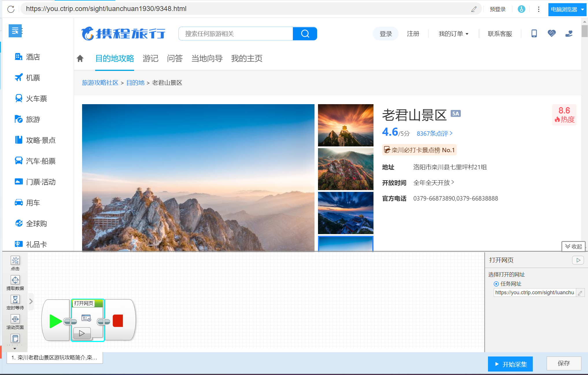Viewport: 588px width, 375px height.
Task: Click the red stop block in workflow
Action: (x=118, y=321)
